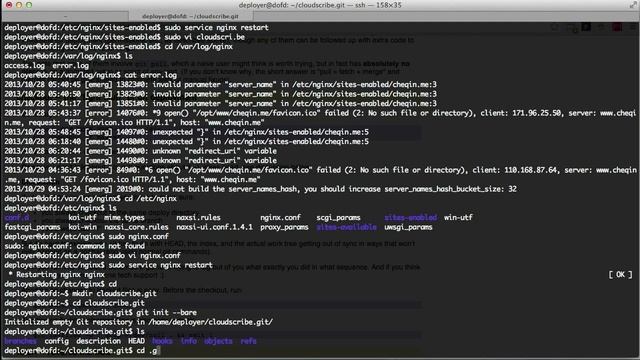Click the blue 'conf.d' directory name
This screenshot has height=360, width=640.
click(17, 218)
